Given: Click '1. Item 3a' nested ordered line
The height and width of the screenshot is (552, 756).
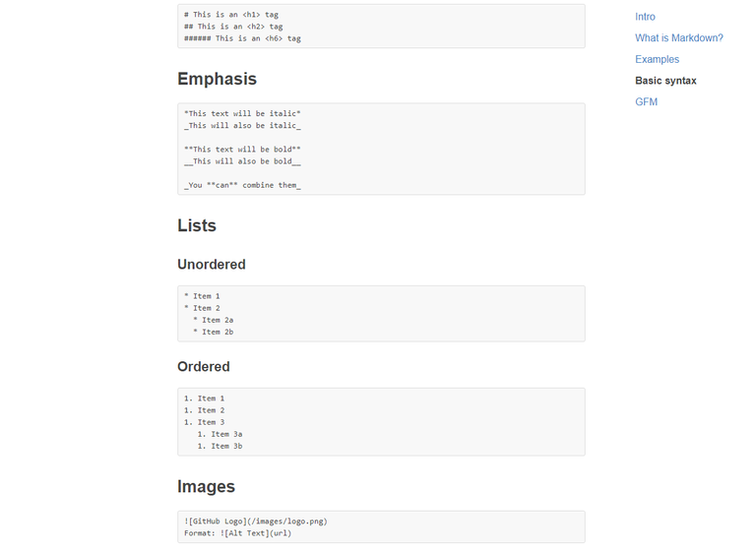Looking at the screenshot, I should (x=220, y=434).
